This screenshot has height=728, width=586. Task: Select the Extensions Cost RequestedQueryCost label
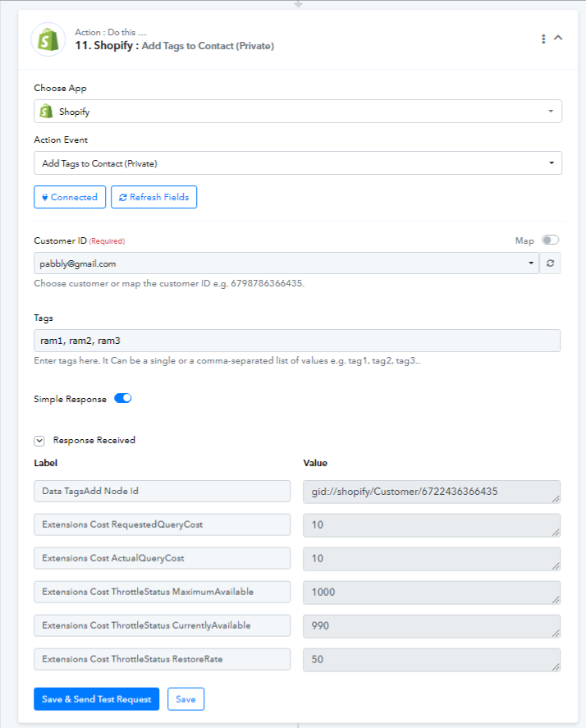[x=162, y=524]
